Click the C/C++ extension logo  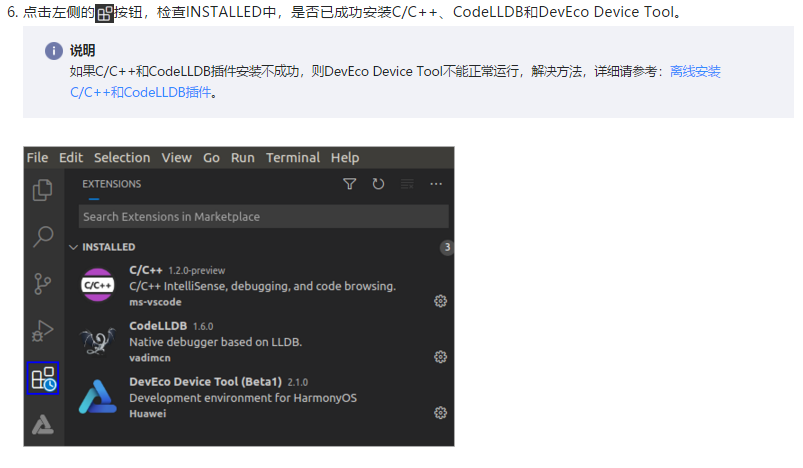coord(97,285)
